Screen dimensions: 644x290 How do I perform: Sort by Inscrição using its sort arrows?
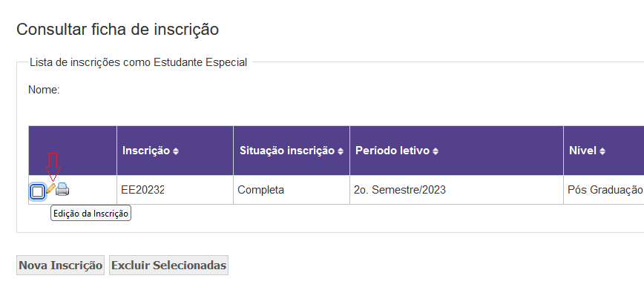click(x=176, y=151)
